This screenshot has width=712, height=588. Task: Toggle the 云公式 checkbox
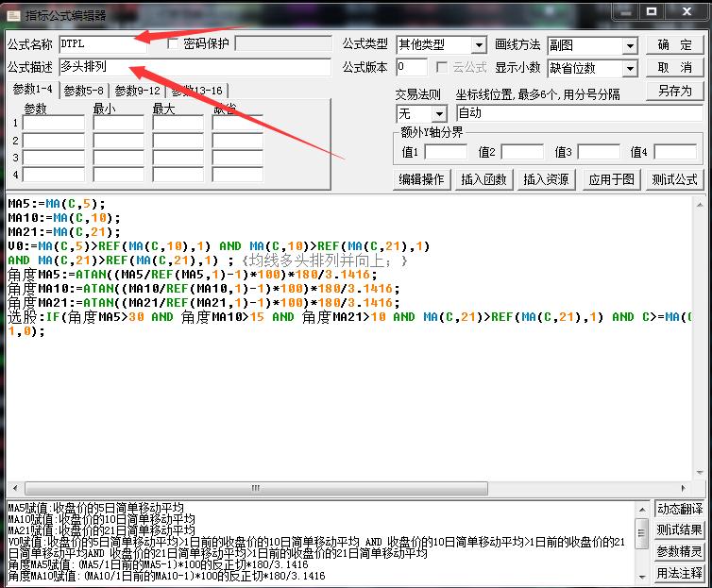coord(442,68)
